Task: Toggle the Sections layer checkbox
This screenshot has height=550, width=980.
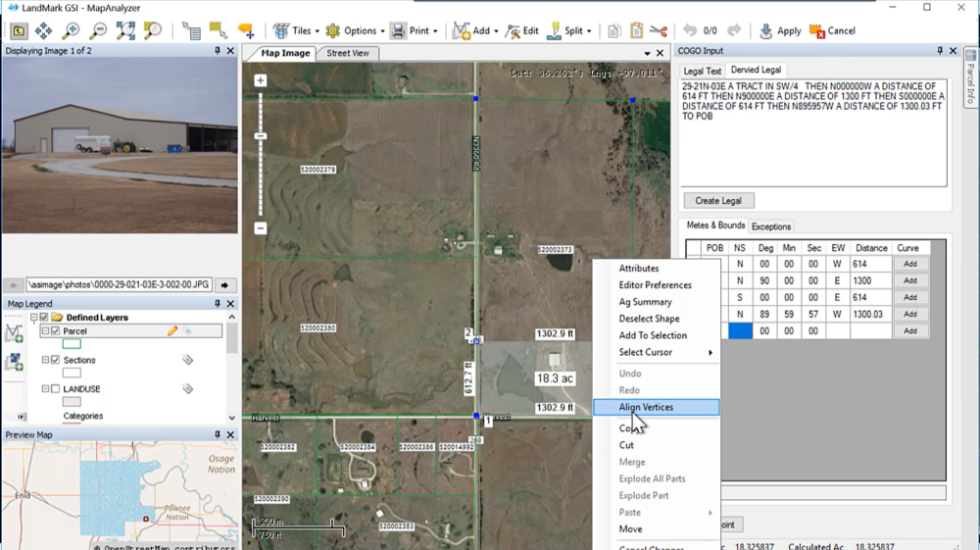Action: [55, 360]
